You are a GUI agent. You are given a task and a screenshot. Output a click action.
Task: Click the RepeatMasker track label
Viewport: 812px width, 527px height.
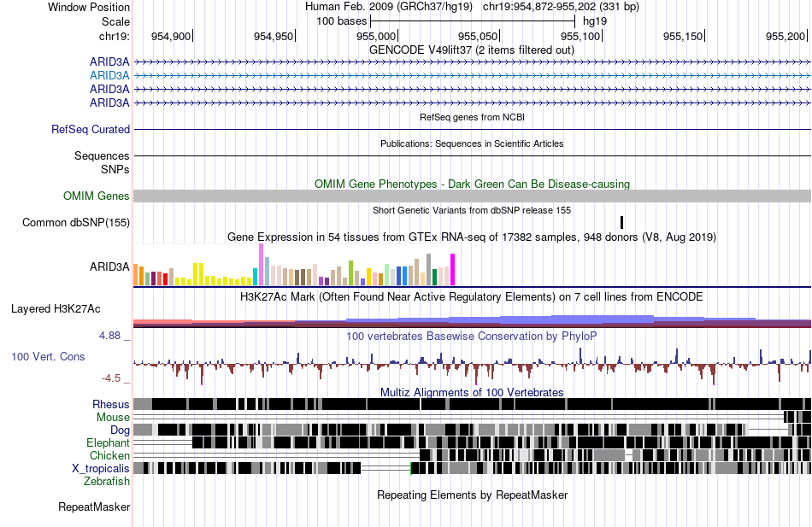tap(94, 507)
